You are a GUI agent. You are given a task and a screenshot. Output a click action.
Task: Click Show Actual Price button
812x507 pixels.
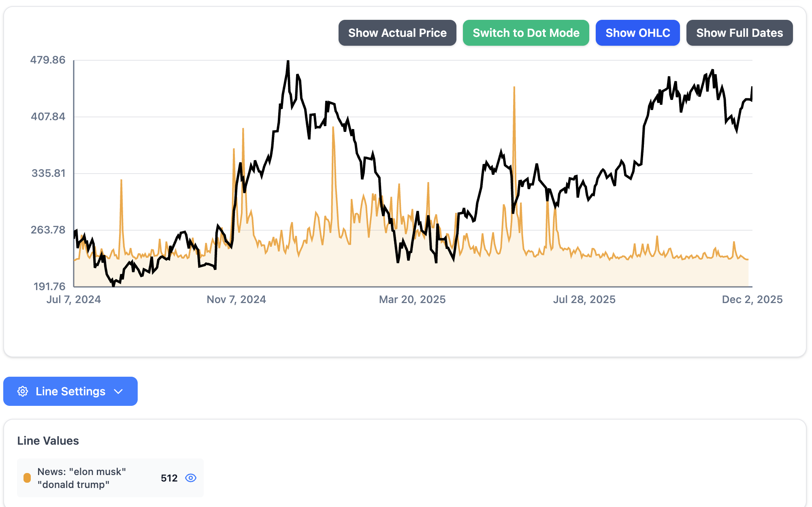pos(397,33)
